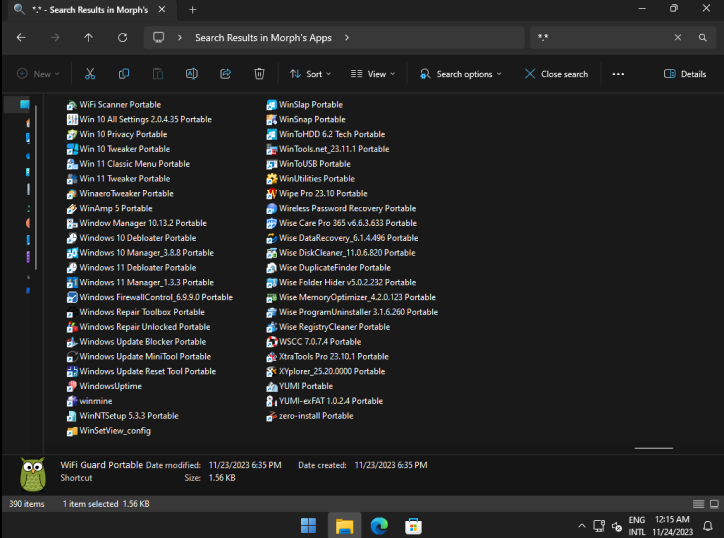Screen dimensions: 724x538
Task: Select WinNTSetup 5.3.3 Portable
Action: click(x=122, y=416)
